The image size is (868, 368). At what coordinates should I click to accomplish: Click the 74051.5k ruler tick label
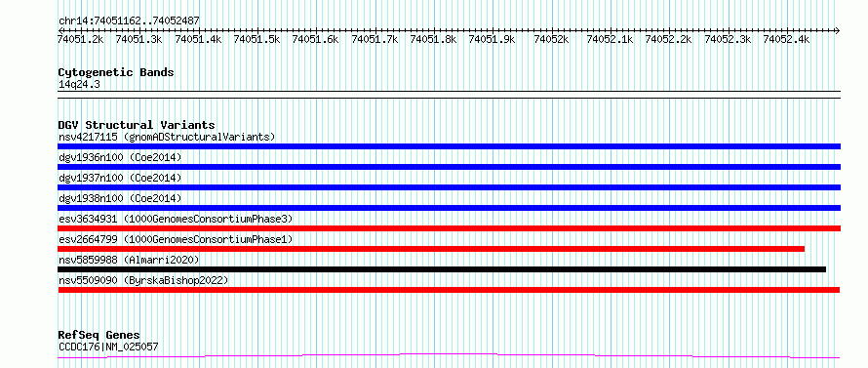(x=256, y=39)
